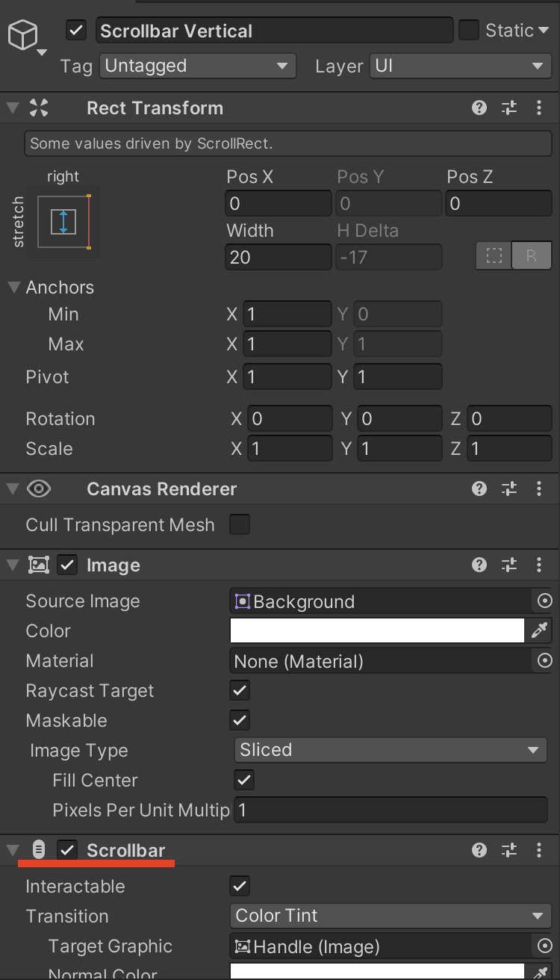Click the Scrollbar component icon
The height and width of the screenshot is (980, 560).
click(x=39, y=850)
